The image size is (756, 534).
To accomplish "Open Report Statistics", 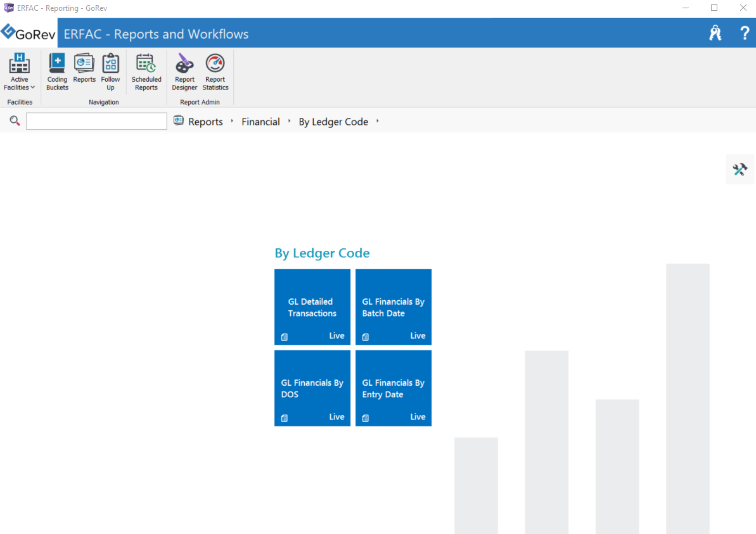I will (215, 72).
